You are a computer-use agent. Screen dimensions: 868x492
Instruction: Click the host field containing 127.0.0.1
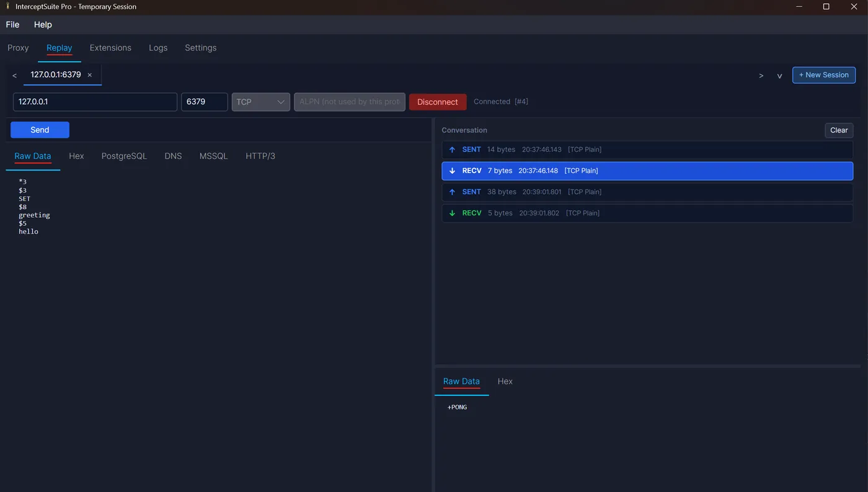(95, 102)
